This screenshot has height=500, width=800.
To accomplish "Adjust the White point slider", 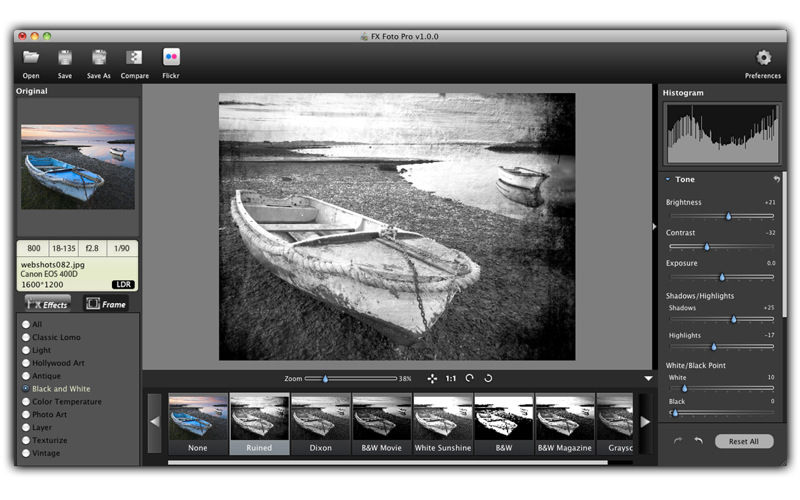I will point(722,389).
